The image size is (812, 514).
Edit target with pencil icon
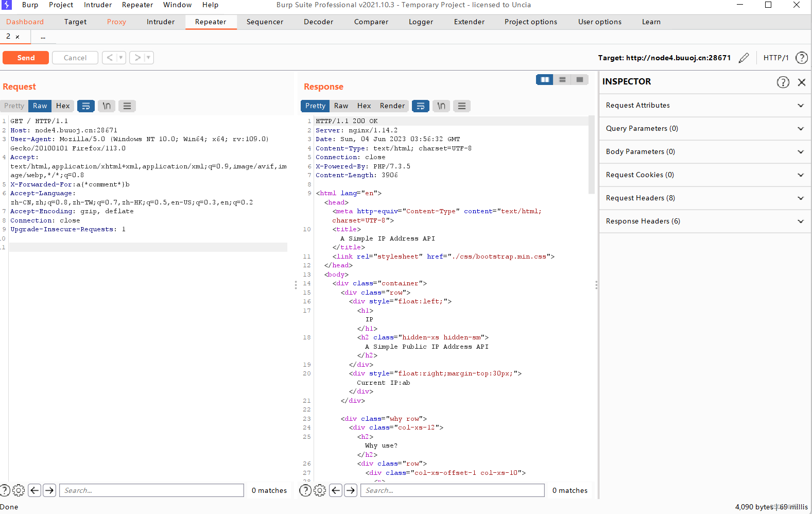(x=744, y=58)
